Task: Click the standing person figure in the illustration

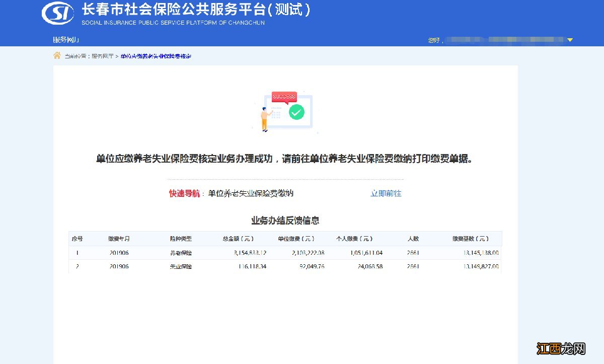Action: (x=263, y=118)
